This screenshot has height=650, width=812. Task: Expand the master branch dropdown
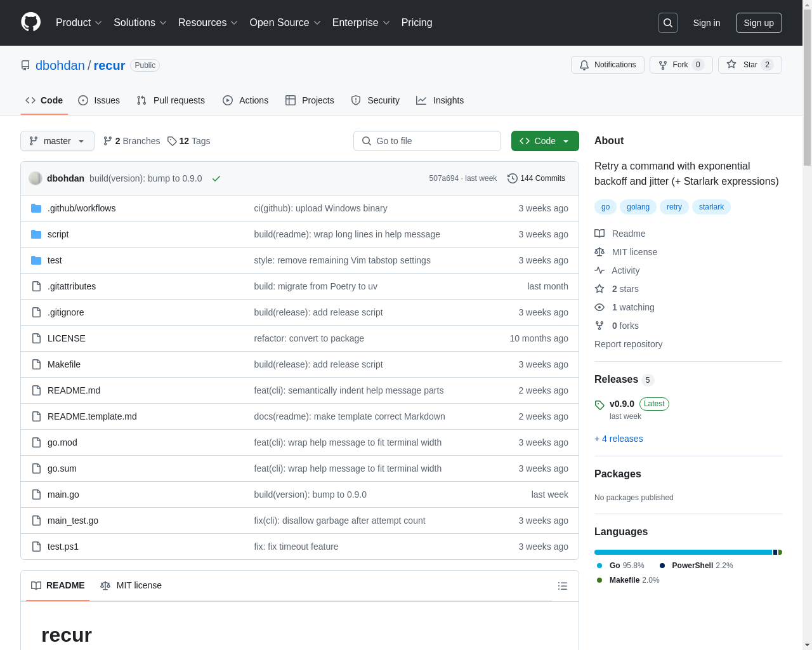(57, 141)
